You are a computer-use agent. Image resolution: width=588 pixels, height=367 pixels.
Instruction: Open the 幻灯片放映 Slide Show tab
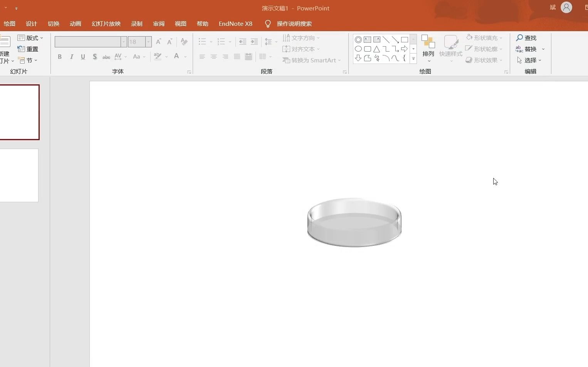pyautogui.click(x=106, y=24)
